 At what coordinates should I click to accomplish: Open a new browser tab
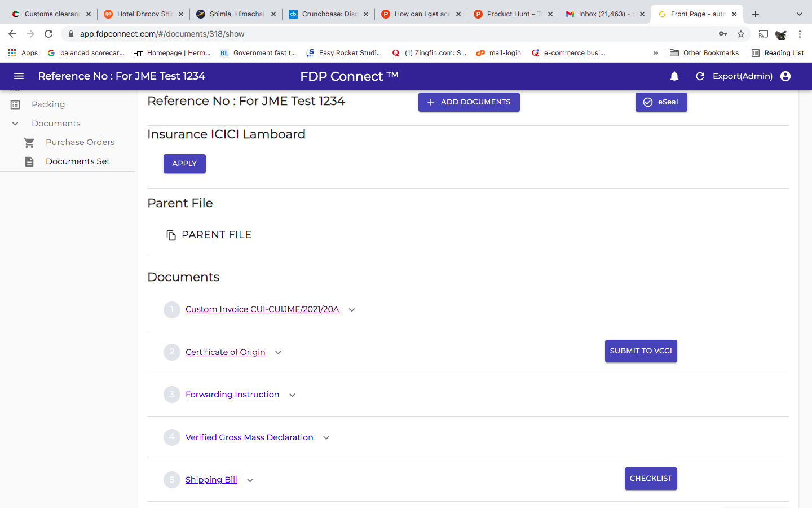756,14
